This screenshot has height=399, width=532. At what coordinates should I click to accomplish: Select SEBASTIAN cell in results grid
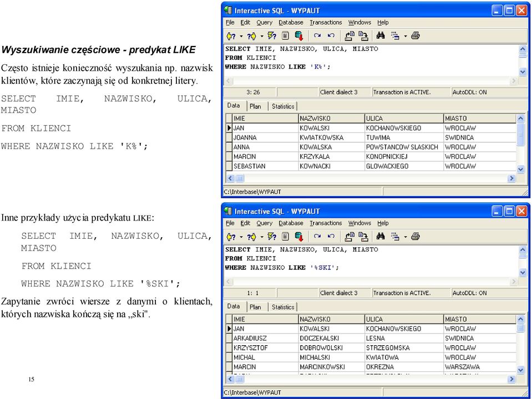[x=265, y=166]
